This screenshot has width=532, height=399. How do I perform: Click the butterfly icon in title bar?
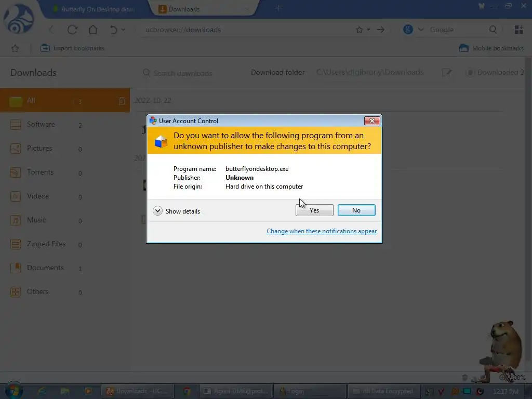click(x=481, y=6)
